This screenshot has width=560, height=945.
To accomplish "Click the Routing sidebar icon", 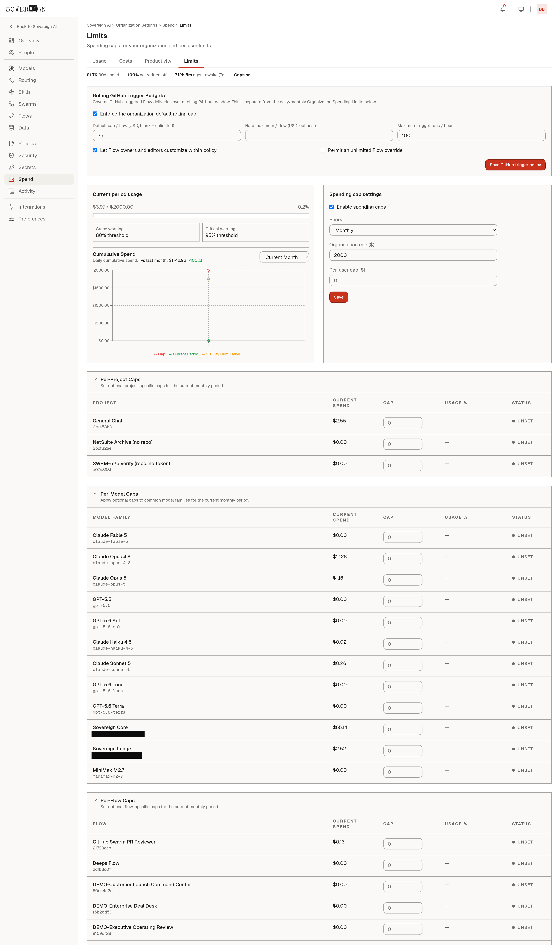I will (11, 80).
